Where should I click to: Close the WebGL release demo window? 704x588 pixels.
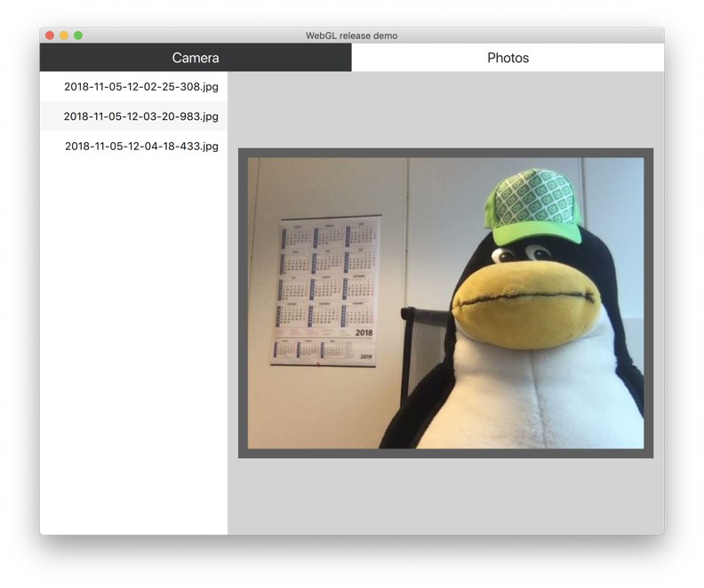coord(50,36)
